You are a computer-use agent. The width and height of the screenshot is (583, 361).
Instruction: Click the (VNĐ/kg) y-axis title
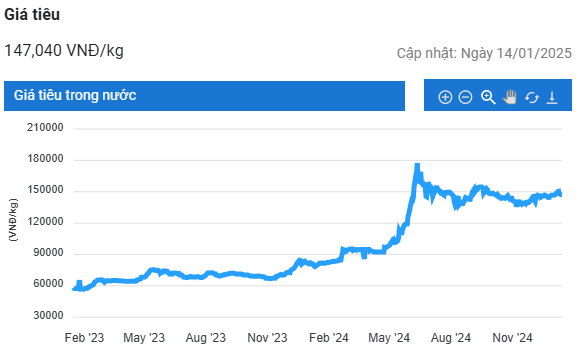pyautogui.click(x=13, y=220)
